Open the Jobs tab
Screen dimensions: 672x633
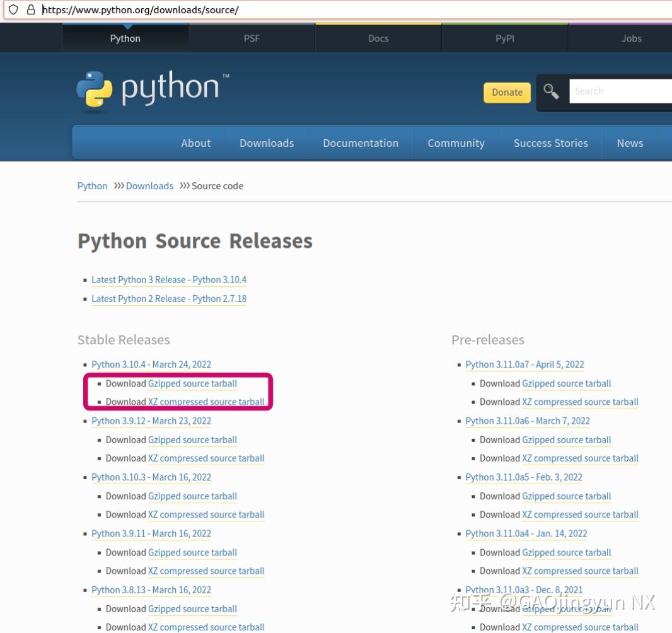pyautogui.click(x=631, y=38)
